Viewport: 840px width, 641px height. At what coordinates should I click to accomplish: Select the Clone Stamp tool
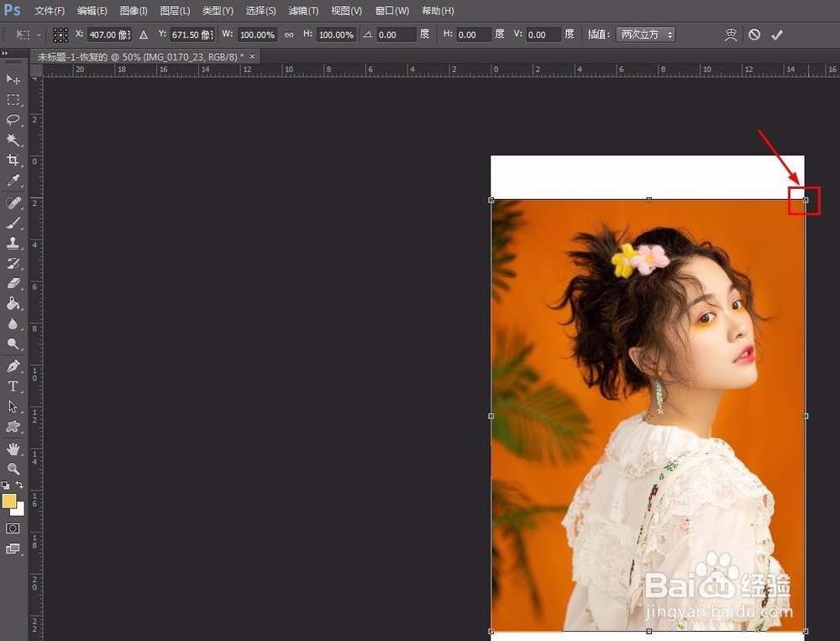pyautogui.click(x=13, y=243)
